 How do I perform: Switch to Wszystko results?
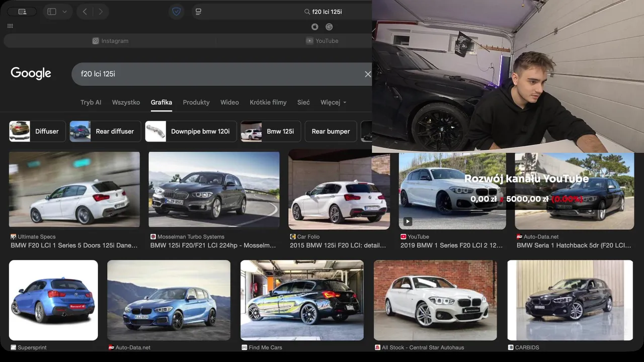pos(126,102)
